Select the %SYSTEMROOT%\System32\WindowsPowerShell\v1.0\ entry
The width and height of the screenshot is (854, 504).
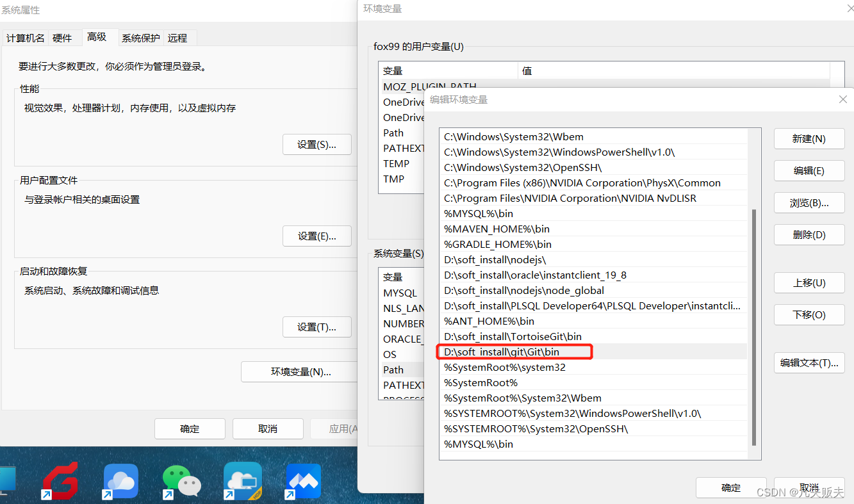tap(593, 413)
